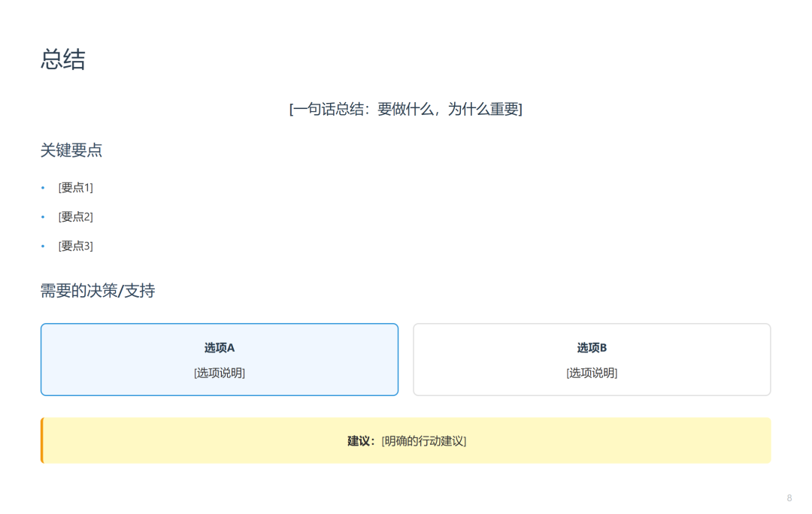Image resolution: width=812 pixels, height=514 pixels.
Task: Choose the 选项B card
Action: (x=592, y=360)
